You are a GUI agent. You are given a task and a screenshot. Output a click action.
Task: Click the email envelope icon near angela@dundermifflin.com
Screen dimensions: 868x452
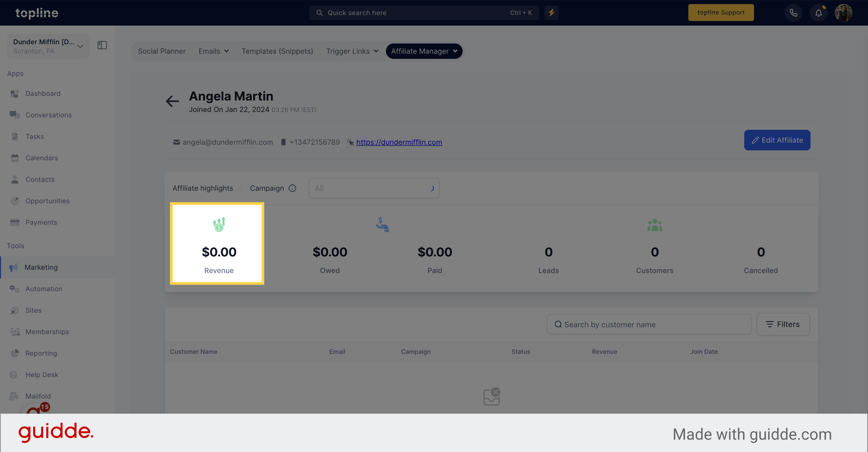(x=176, y=142)
